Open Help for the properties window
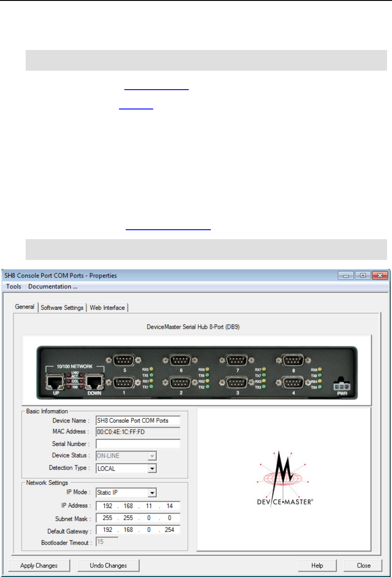Screen dimensions: 392x577 (x=317, y=565)
